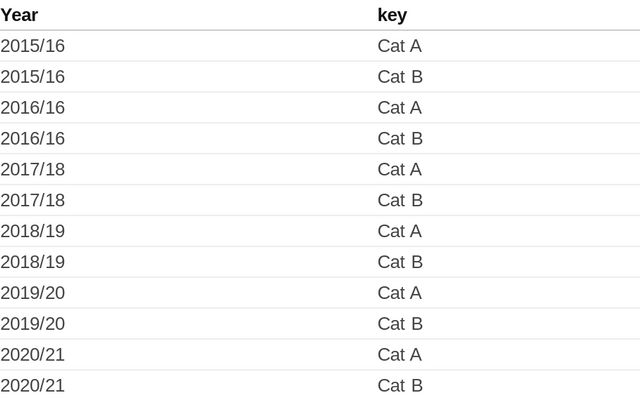Screen dimensions: 640x400
Task: Click Cat A in the first 2015/16 row
Action: [x=400, y=46]
